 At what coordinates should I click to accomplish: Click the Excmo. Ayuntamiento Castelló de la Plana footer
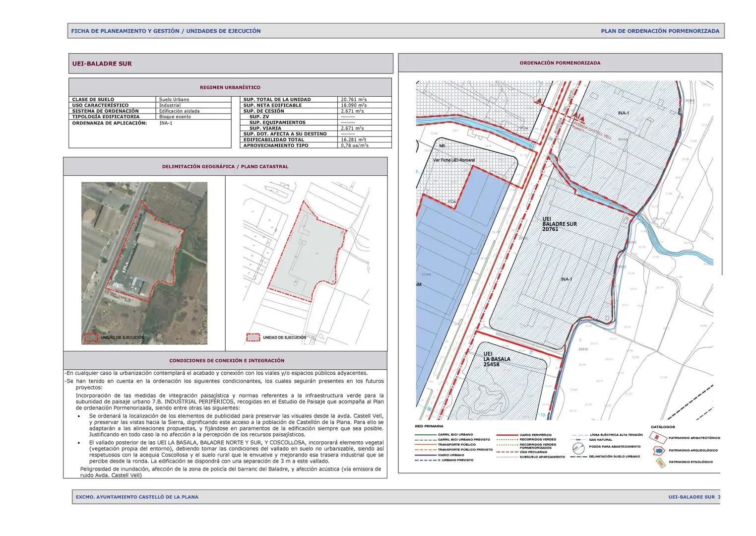pos(137,497)
